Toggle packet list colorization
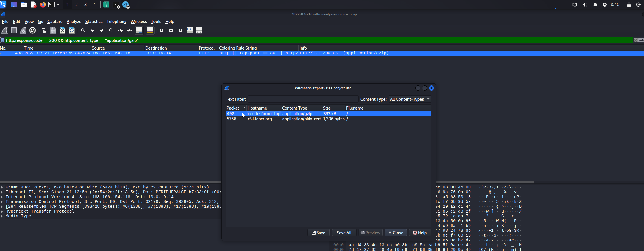The height and width of the screenshot is (251, 644). tap(150, 30)
